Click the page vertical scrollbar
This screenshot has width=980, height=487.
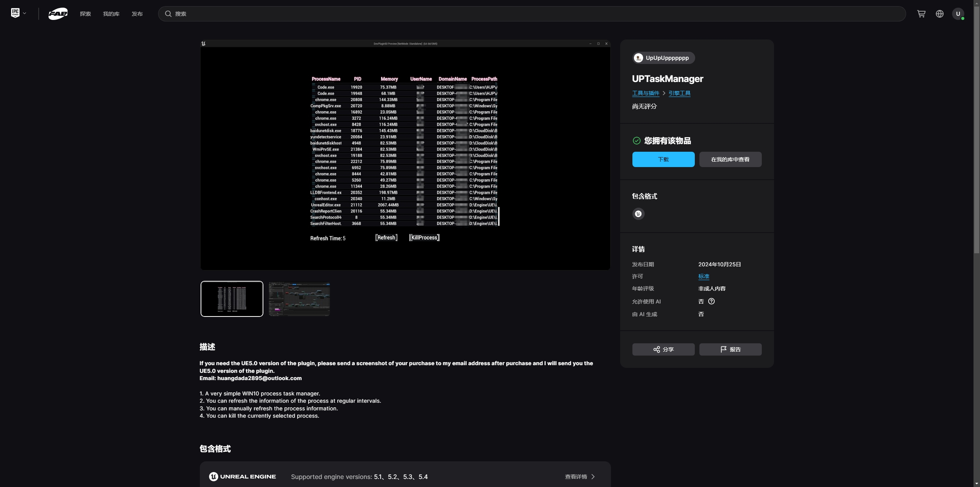tap(977, 130)
